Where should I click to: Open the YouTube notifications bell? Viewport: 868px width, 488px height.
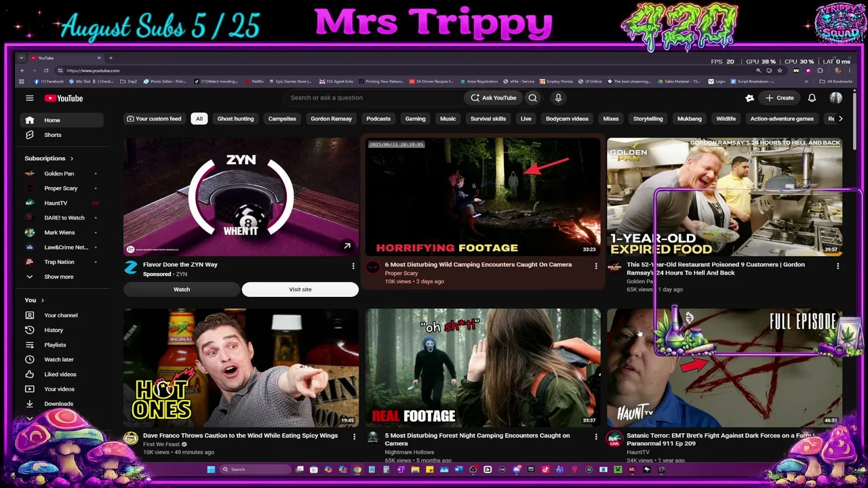coord(812,98)
